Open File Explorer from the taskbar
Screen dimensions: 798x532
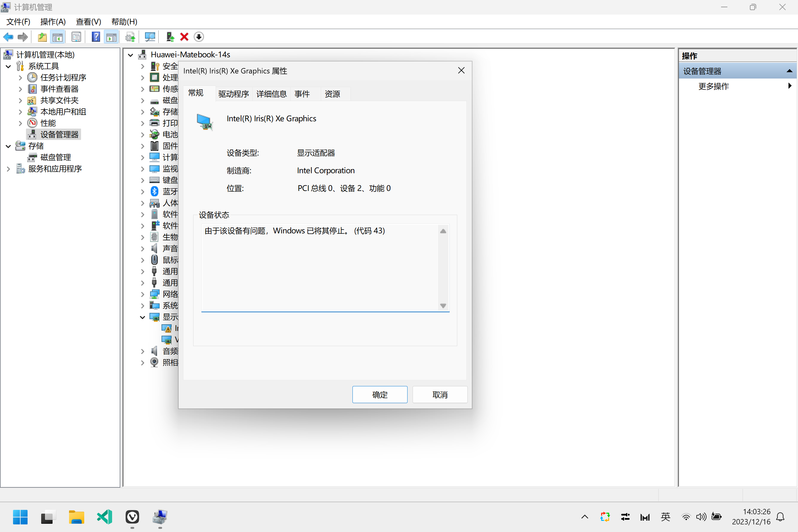point(76,517)
